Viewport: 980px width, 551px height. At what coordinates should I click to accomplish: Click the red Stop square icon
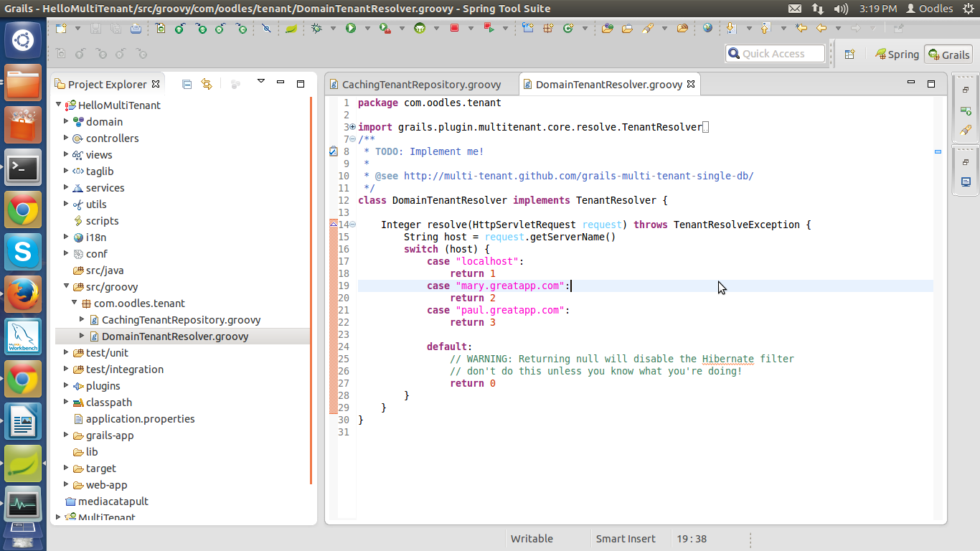[454, 29]
